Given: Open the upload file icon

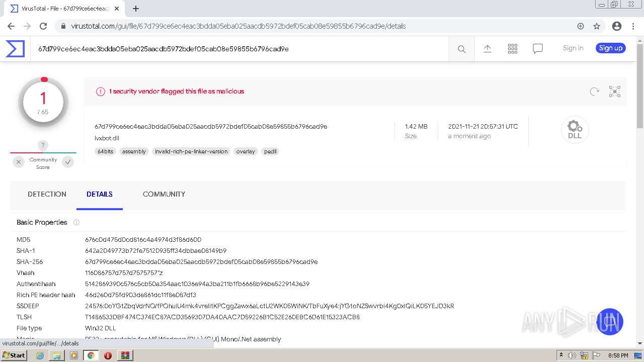Looking at the screenshot, I should coord(488,48).
